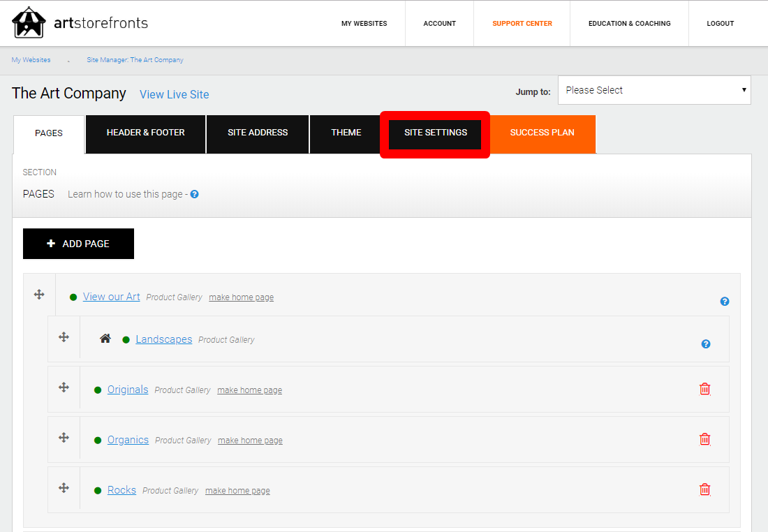Click the help icon beside Learn how to use
This screenshot has width=768, height=532.
click(193, 194)
